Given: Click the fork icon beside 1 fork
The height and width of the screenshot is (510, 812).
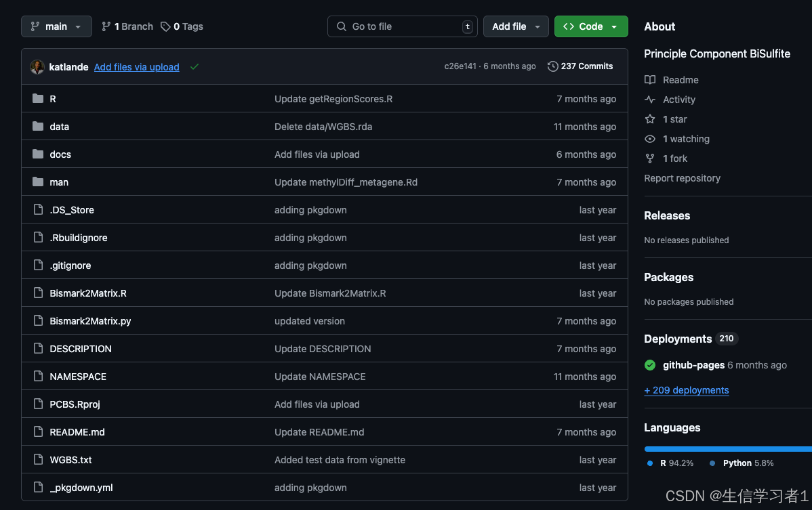Looking at the screenshot, I should point(650,158).
